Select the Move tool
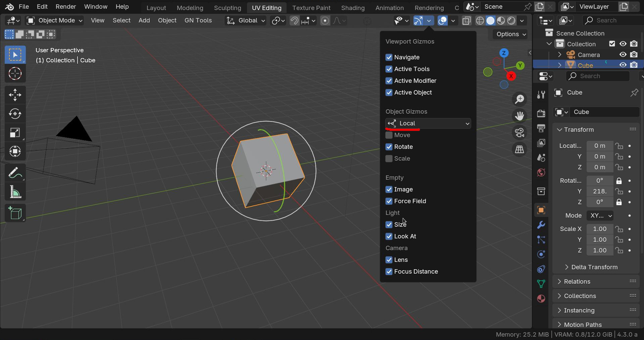This screenshot has height=340, width=644. 15,95
